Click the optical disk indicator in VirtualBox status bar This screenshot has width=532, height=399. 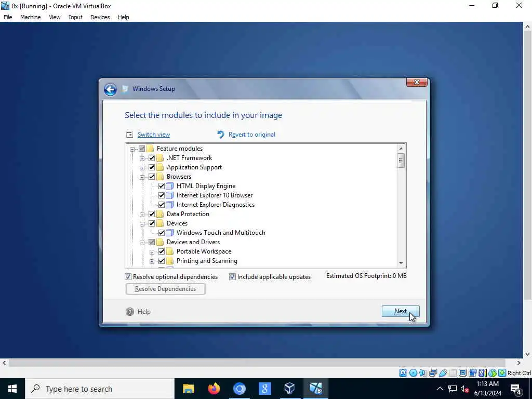(x=413, y=373)
